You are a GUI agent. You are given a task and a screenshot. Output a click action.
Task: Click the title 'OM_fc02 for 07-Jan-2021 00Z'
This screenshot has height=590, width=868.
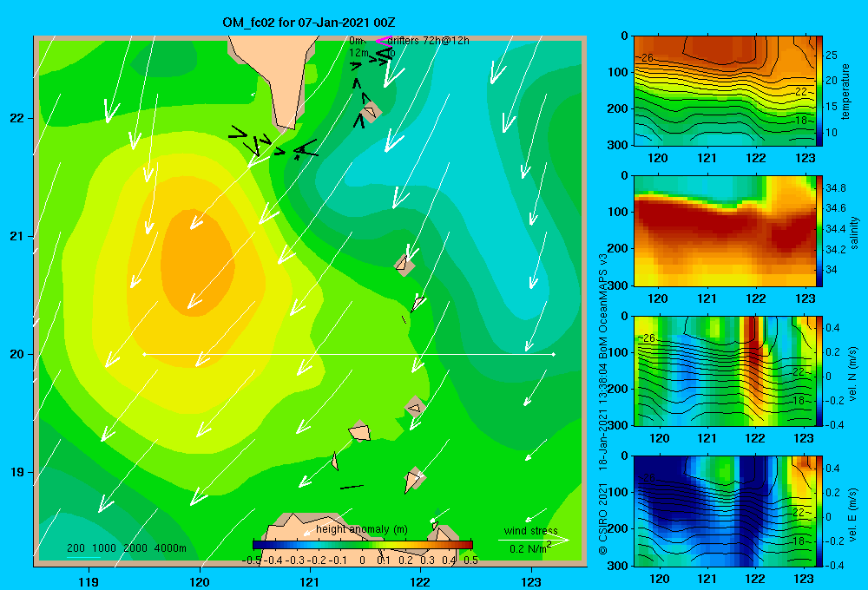click(x=309, y=23)
